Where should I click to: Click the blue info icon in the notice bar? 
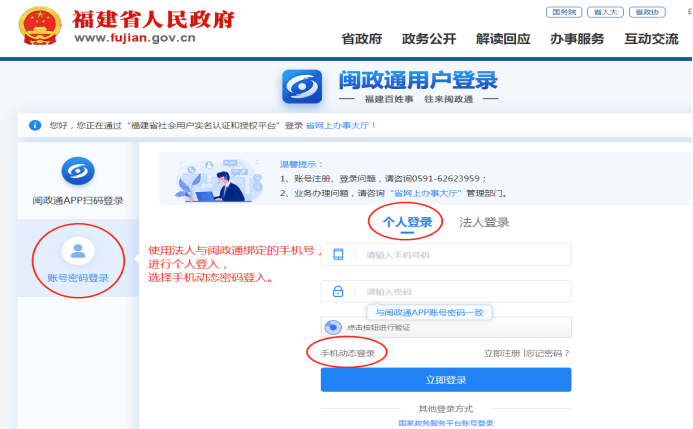[x=35, y=125]
